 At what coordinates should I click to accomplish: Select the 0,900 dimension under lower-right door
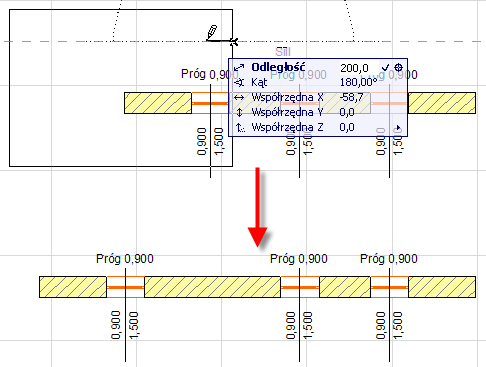[381, 325]
